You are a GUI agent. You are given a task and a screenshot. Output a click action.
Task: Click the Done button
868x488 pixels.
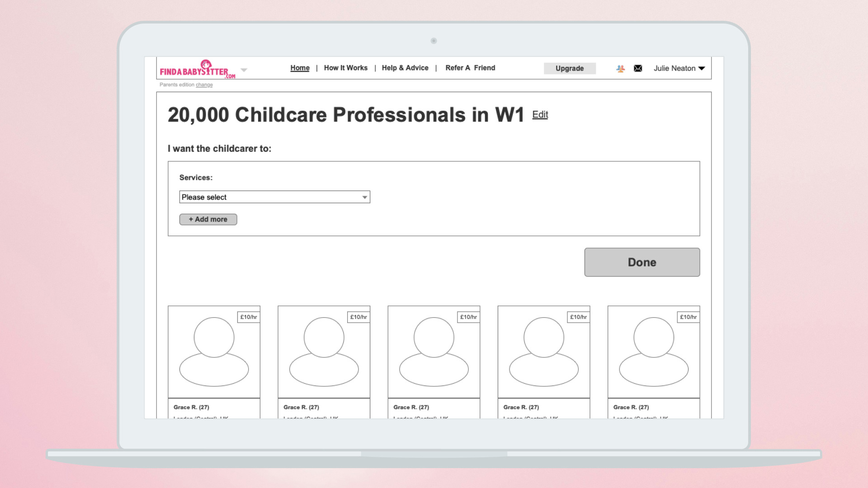pyautogui.click(x=642, y=262)
